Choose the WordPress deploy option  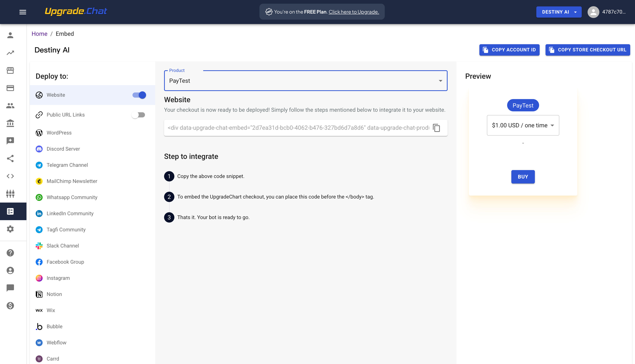[59, 133]
